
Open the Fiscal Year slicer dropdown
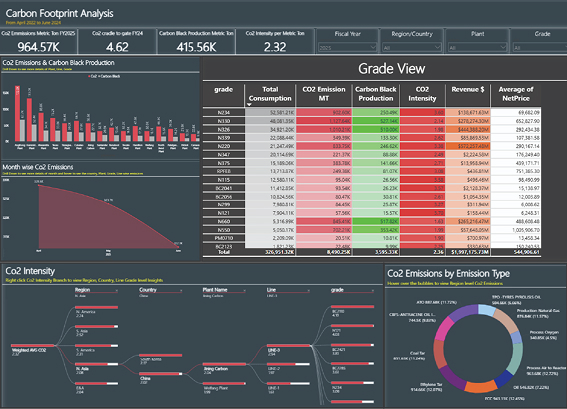[x=348, y=47]
